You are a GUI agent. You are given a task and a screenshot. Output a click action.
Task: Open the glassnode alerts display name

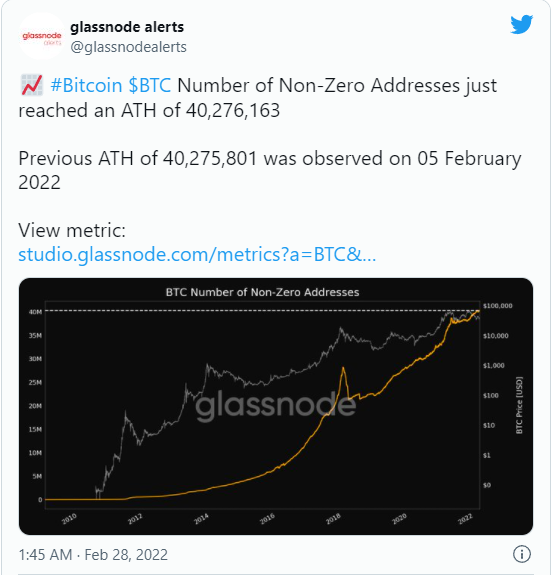coord(127,27)
